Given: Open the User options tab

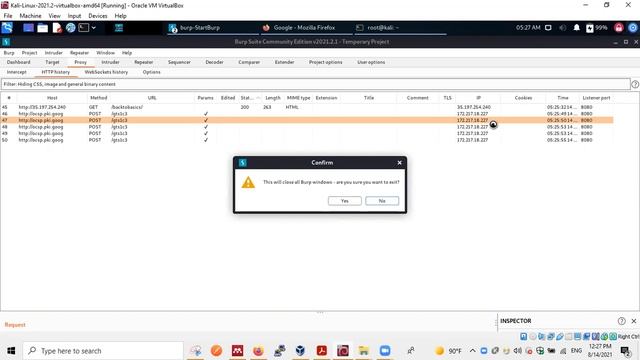Looking at the screenshot, I should (x=371, y=62).
